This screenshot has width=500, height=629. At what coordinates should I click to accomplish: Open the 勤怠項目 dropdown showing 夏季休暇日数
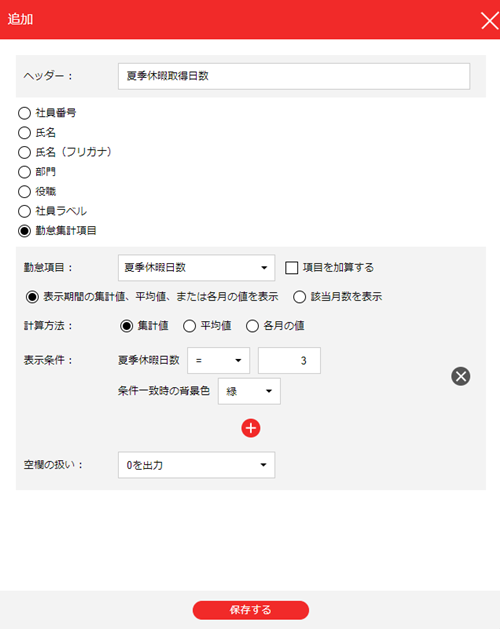click(197, 268)
